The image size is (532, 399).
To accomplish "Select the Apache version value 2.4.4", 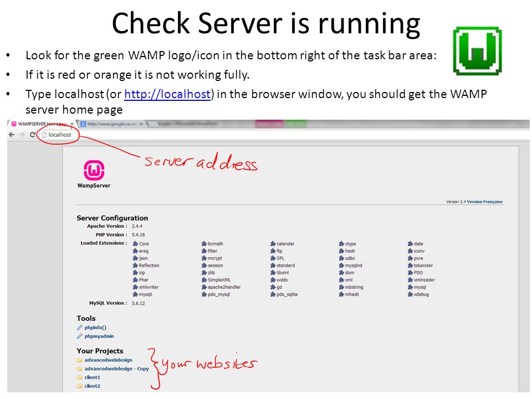I will 137,226.
